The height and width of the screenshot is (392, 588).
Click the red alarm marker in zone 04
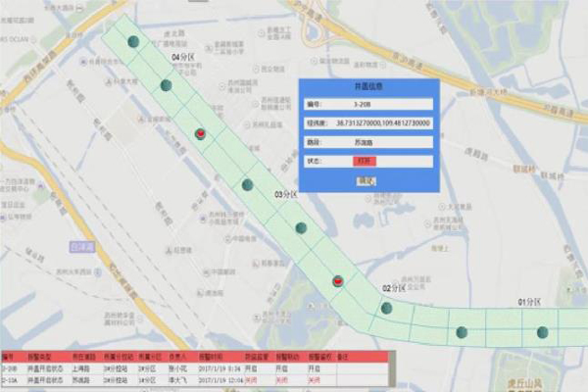[201, 132]
